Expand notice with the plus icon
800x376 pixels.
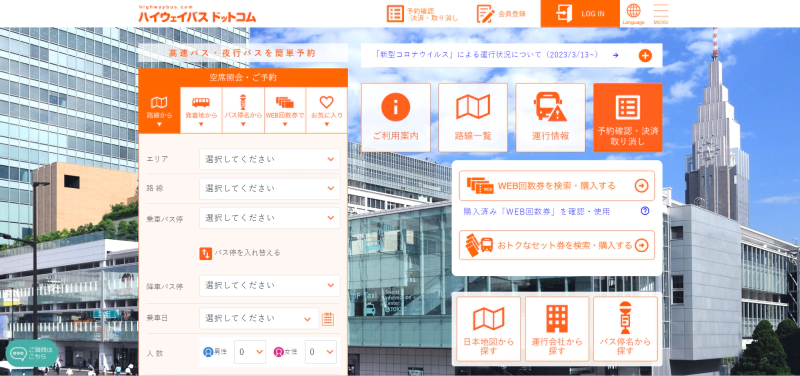coord(645,56)
